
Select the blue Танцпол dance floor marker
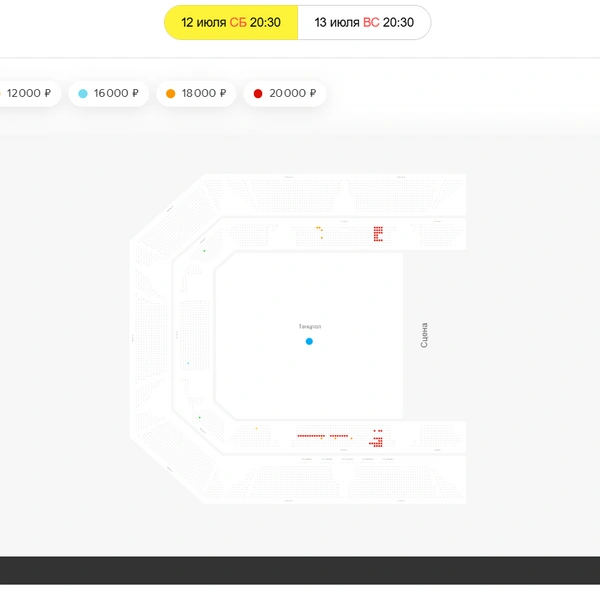pyautogui.click(x=309, y=341)
